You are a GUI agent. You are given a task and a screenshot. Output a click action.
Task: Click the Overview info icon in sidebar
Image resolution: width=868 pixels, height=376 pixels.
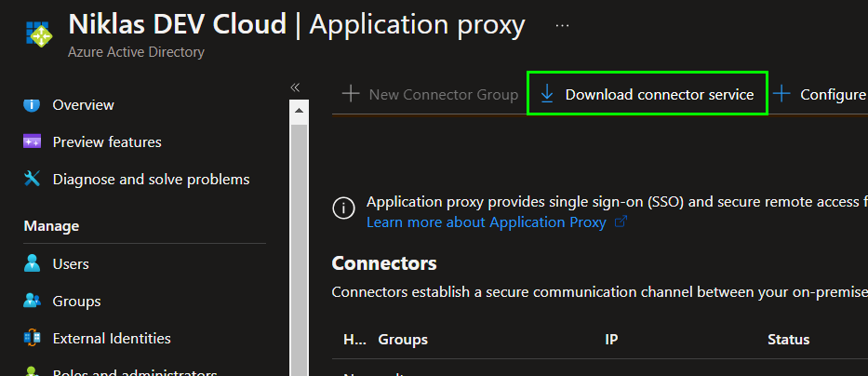tap(33, 105)
